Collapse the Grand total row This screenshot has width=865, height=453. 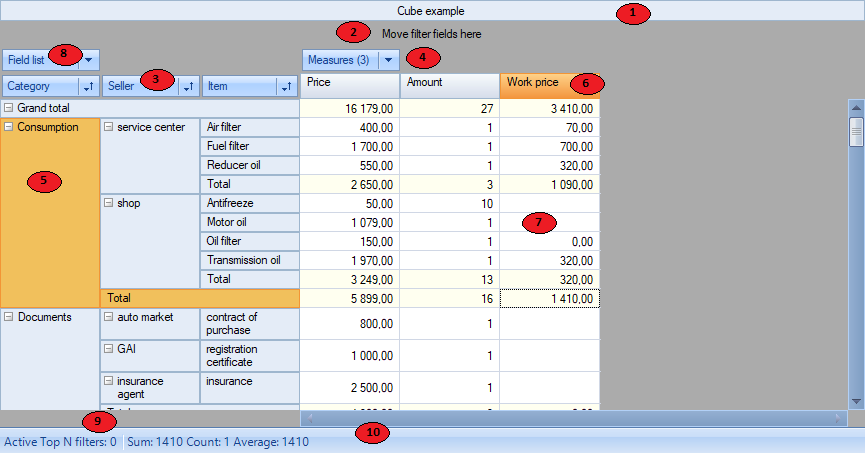(9, 108)
